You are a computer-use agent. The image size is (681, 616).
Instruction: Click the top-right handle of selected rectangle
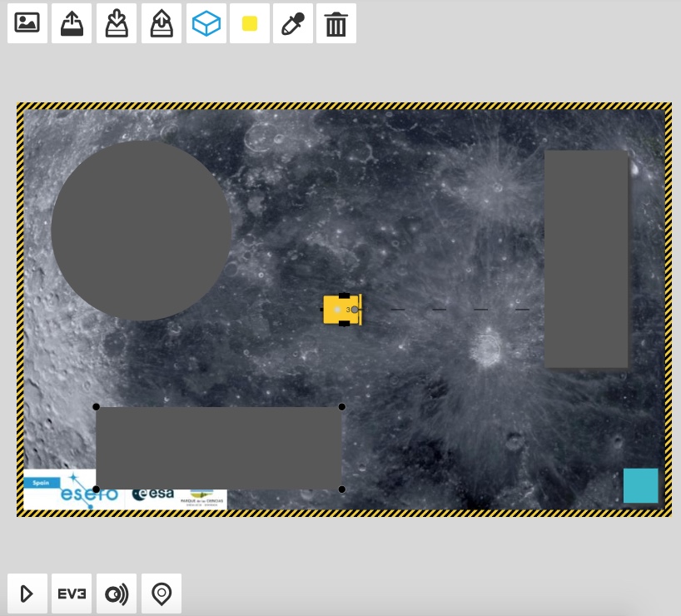pos(342,407)
